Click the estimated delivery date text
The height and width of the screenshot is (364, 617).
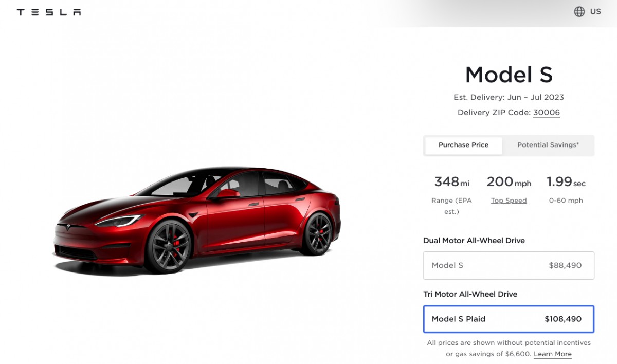508,97
